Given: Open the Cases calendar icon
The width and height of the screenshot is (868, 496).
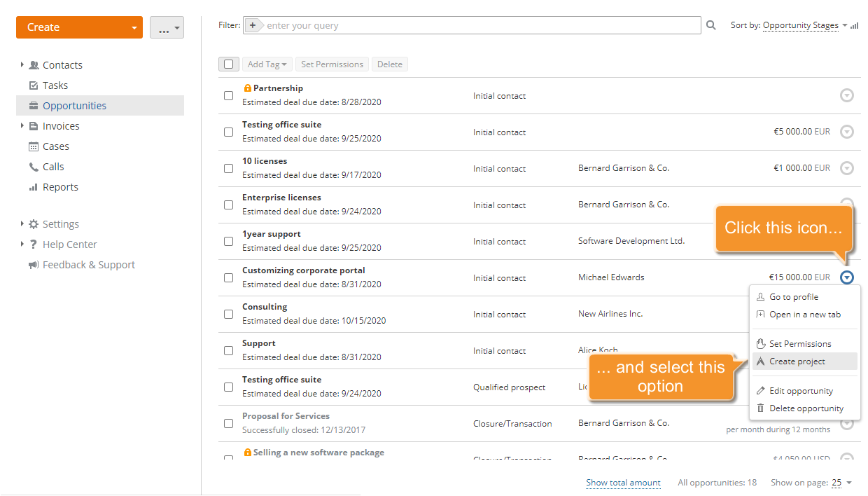Looking at the screenshot, I should [34, 146].
